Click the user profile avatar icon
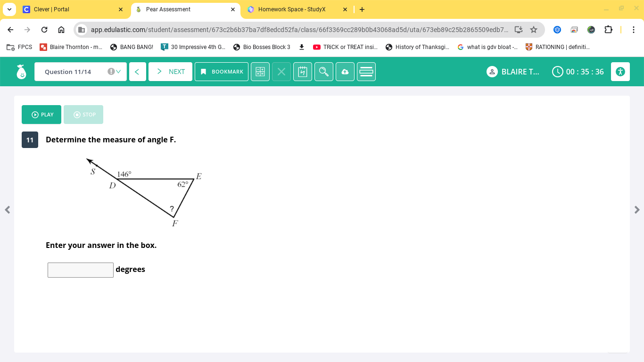 tap(492, 72)
